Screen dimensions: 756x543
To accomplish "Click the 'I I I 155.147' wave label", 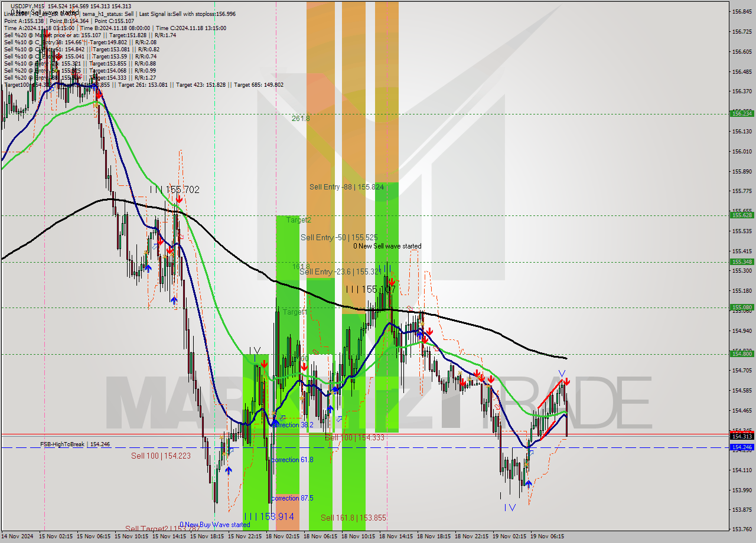I will [371, 289].
